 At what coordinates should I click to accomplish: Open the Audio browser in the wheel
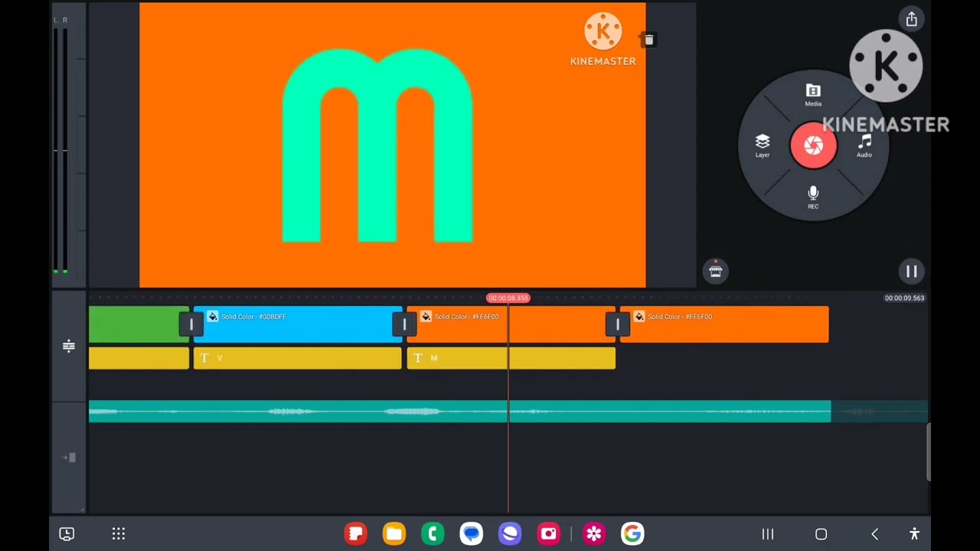(864, 145)
